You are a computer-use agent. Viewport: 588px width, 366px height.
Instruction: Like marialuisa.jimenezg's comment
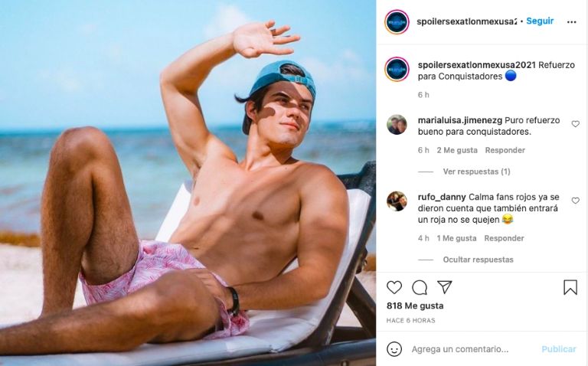576,124
